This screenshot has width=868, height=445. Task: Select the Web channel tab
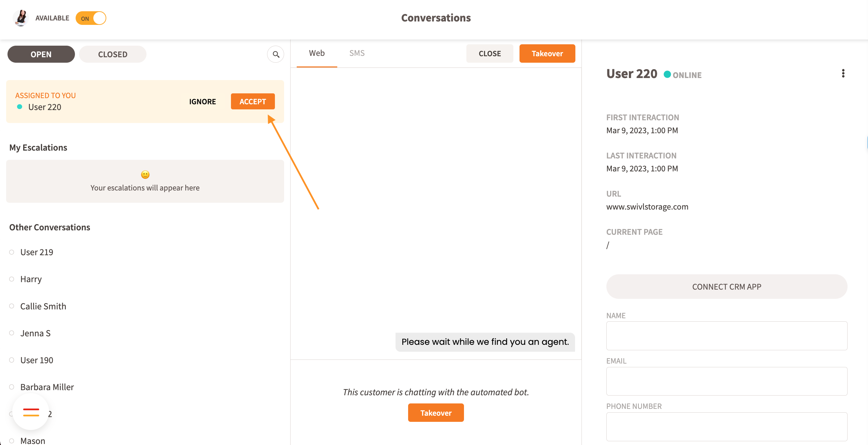point(317,53)
